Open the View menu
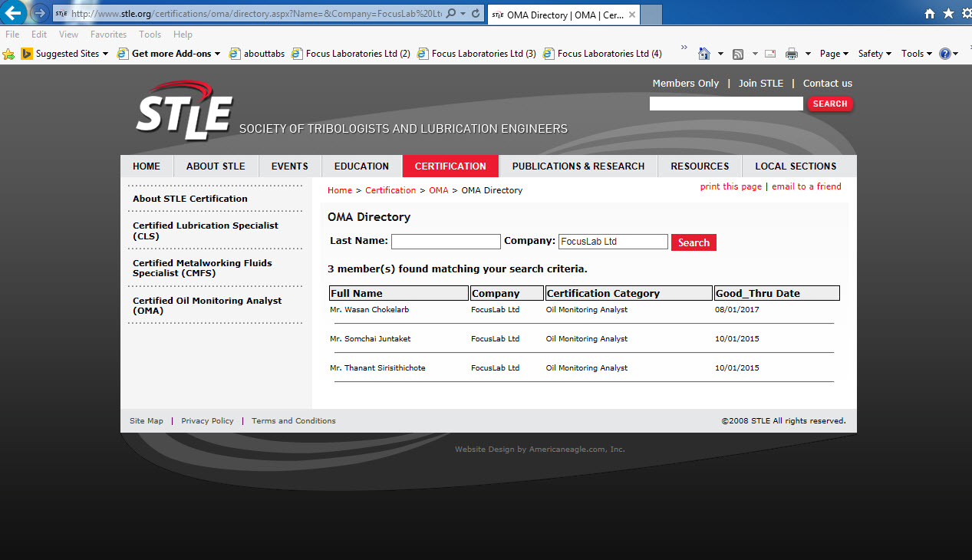This screenshot has height=560, width=972. (x=68, y=35)
